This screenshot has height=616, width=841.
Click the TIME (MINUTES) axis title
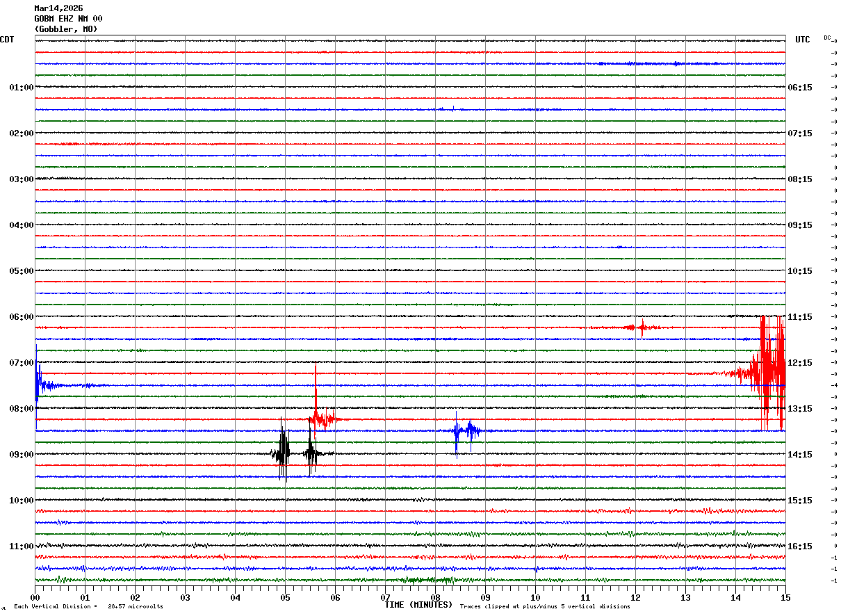[x=418, y=605]
